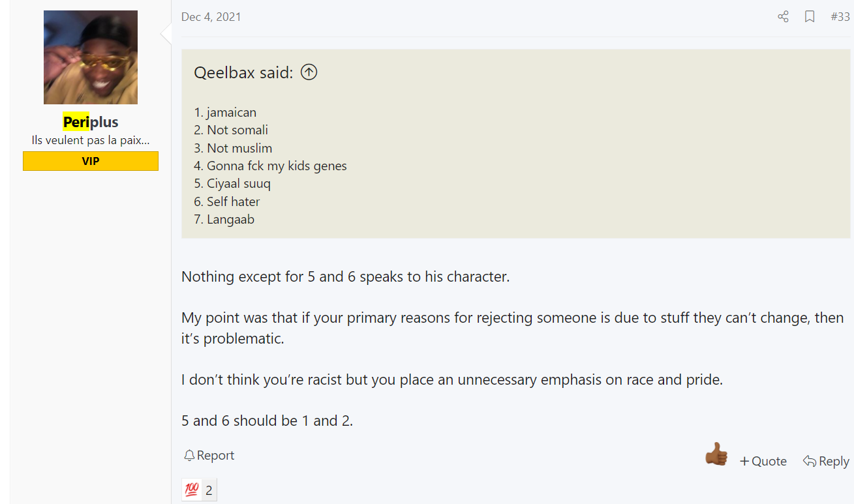Reply to Periplus's post
The width and height of the screenshot is (854, 504).
(826, 461)
